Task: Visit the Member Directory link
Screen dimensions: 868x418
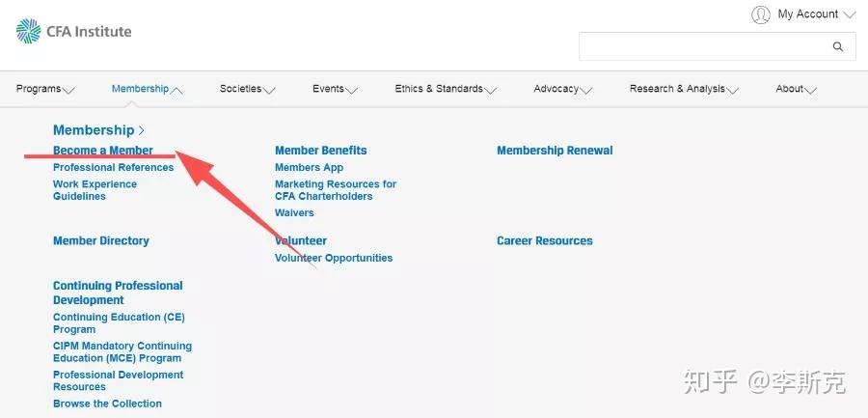Action: [101, 241]
